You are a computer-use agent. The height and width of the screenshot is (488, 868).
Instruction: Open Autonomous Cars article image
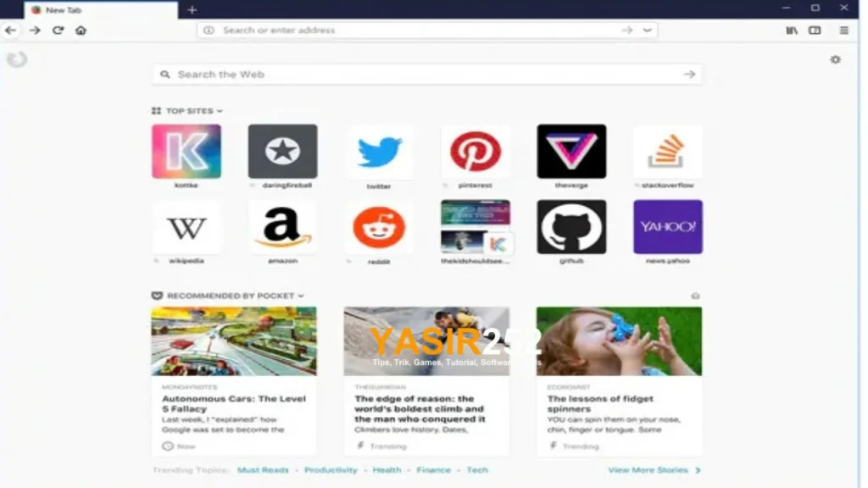point(234,341)
